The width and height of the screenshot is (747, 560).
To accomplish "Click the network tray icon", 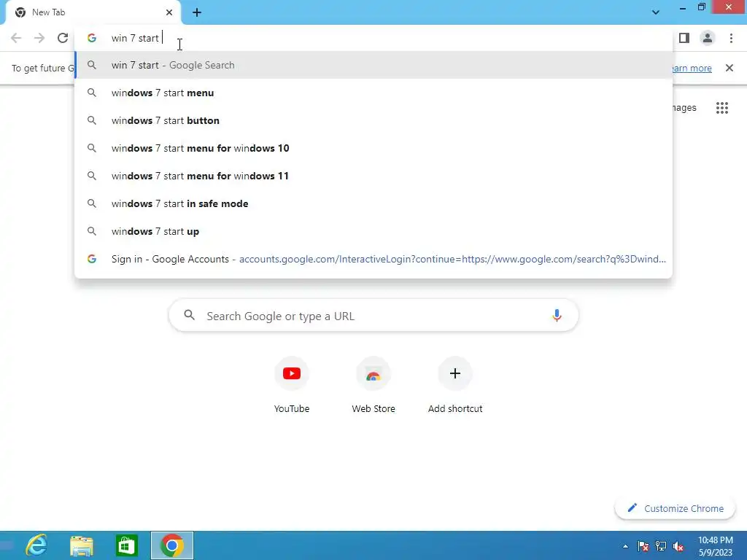I will point(661,546).
